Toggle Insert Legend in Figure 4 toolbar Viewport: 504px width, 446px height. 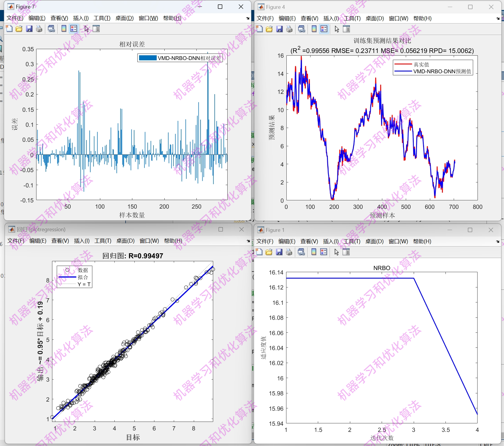click(x=324, y=29)
